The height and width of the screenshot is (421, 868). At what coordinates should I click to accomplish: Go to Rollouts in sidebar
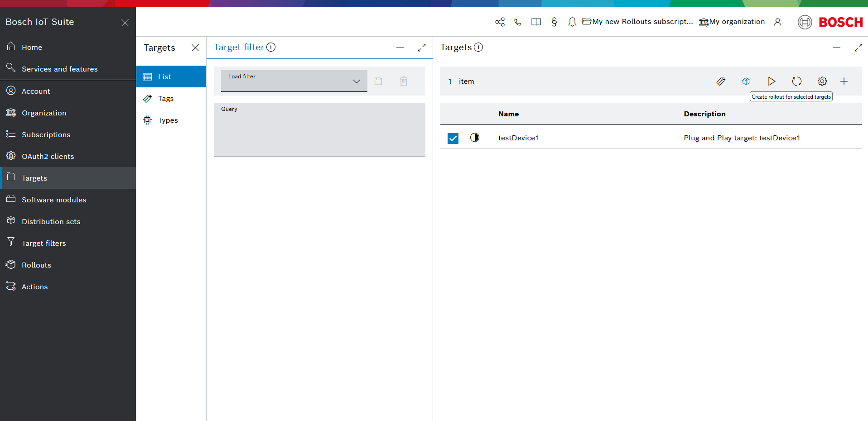[x=36, y=265]
